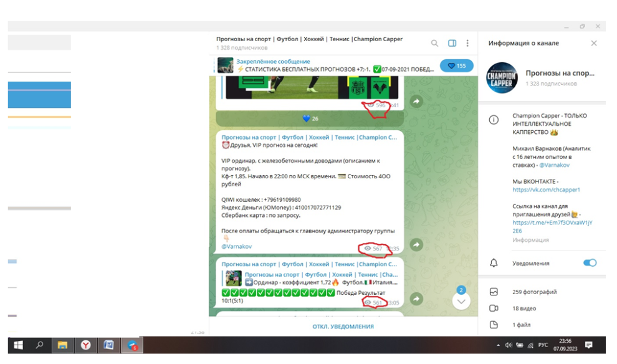Share the football image post via forward arrow

pos(416,102)
